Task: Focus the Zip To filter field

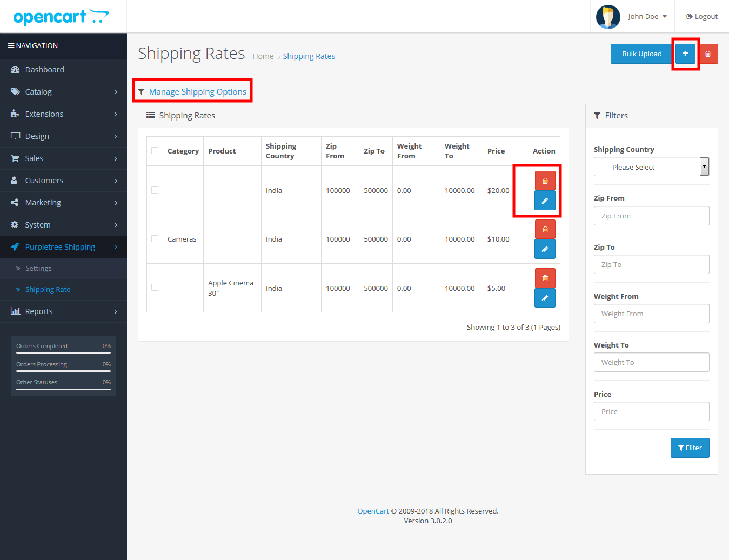Action: [x=651, y=264]
